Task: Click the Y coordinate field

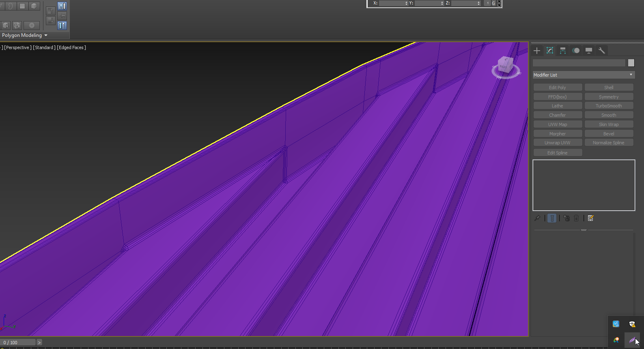Action: [428, 3]
